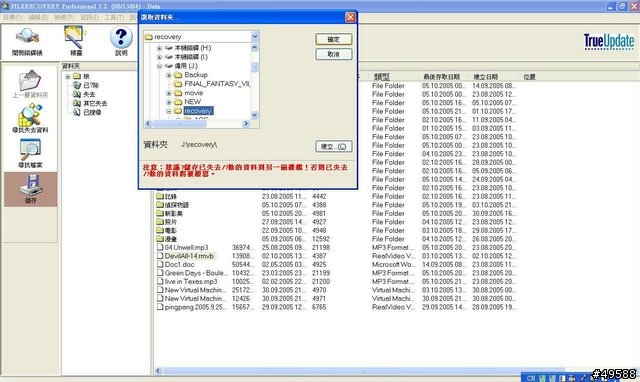Click the Backup folder icon in dialog tree
This screenshot has height=382, width=640.
point(178,75)
